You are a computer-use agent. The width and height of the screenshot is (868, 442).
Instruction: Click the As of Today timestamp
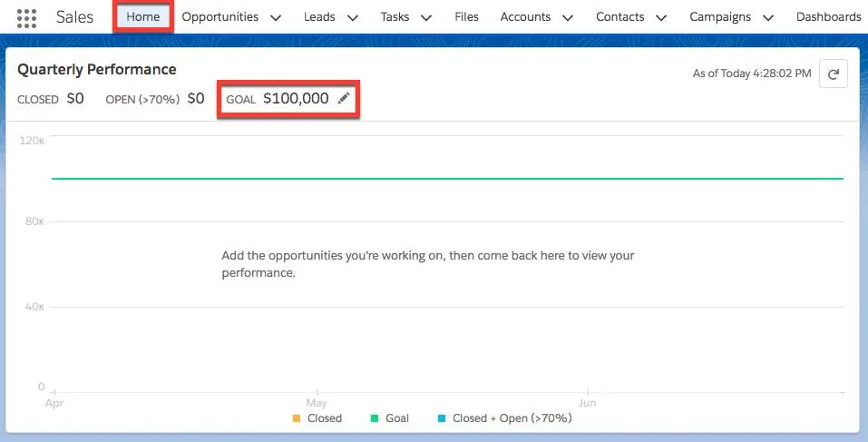pyautogui.click(x=752, y=74)
